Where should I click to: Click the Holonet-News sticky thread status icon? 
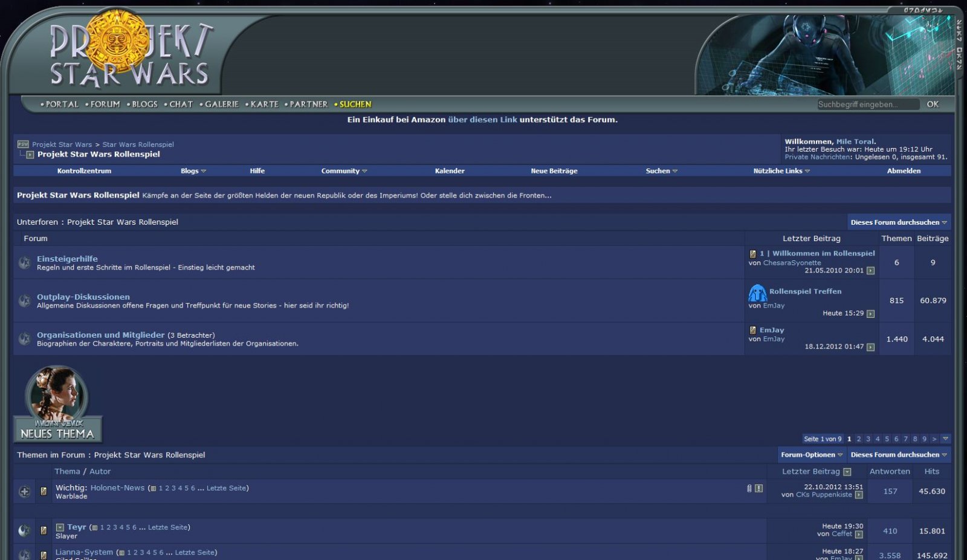click(24, 492)
